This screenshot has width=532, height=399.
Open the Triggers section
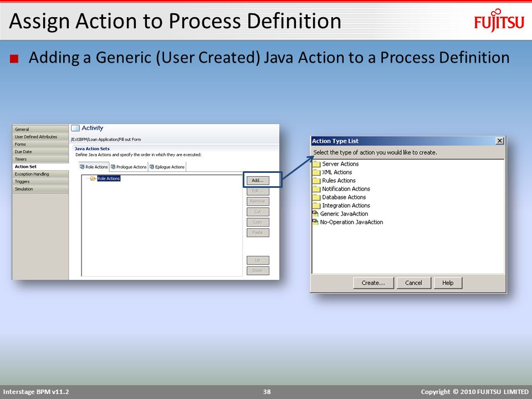[40, 182]
